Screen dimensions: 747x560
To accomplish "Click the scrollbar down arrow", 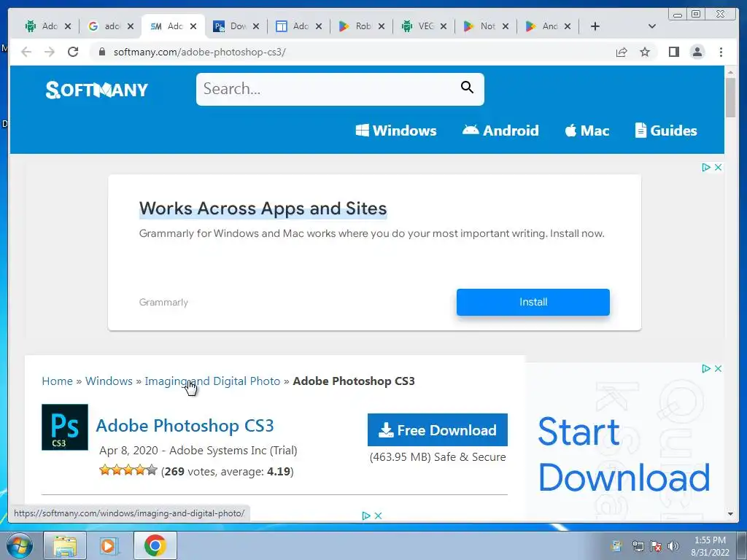I will (730, 514).
